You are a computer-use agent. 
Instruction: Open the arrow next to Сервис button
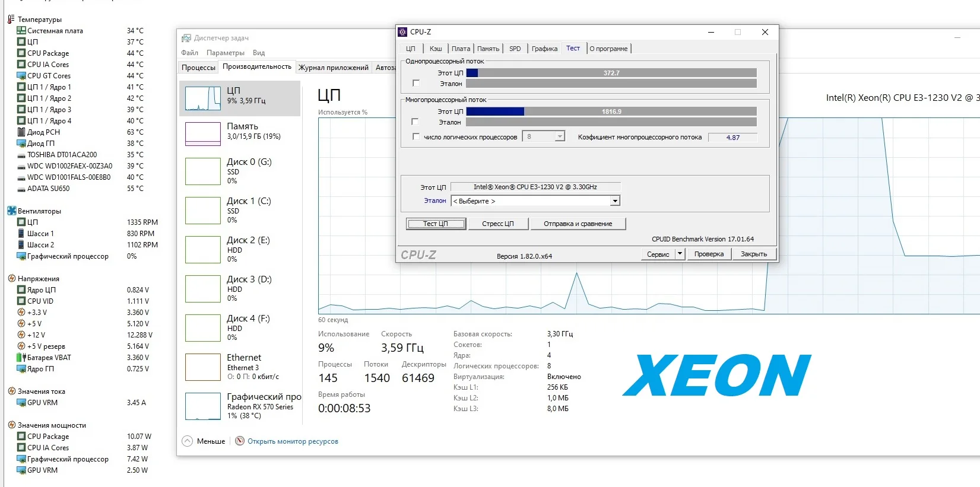coord(680,254)
